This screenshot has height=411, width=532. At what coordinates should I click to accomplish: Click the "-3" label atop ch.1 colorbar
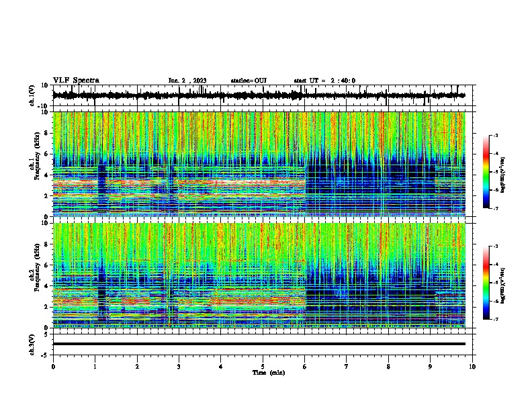pyautogui.click(x=496, y=135)
